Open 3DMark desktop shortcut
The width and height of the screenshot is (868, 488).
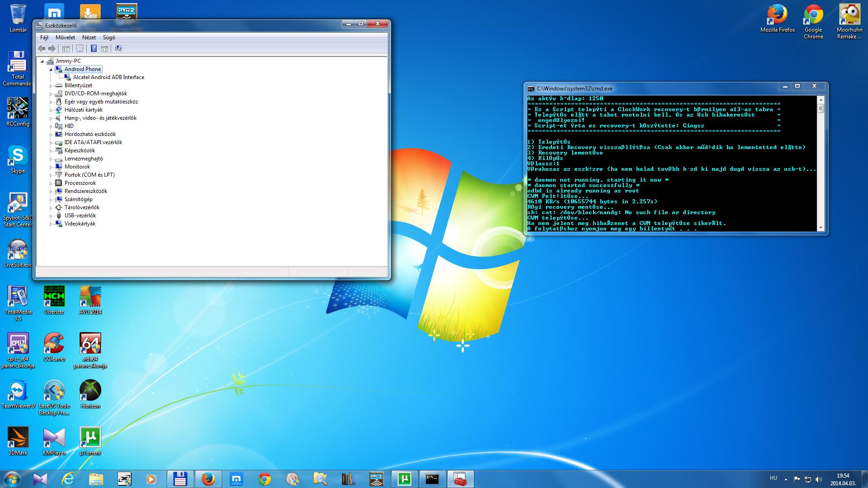pyautogui.click(x=18, y=441)
